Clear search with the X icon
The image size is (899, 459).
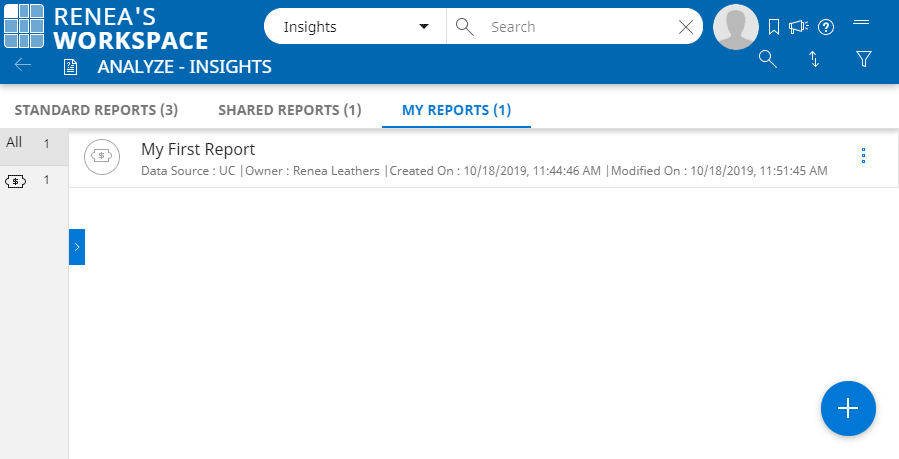(686, 27)
